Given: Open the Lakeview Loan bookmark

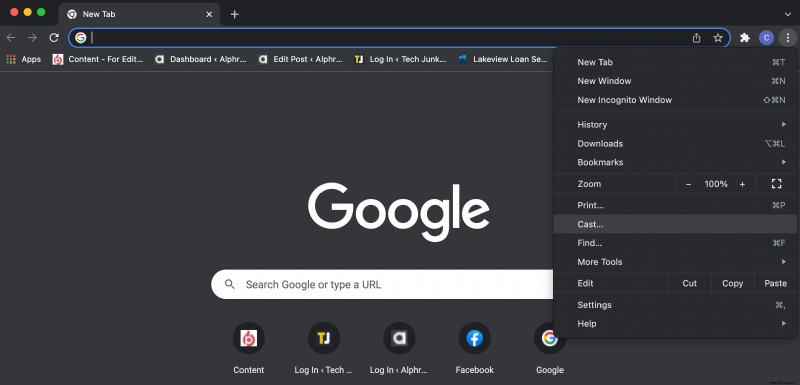Looking at the screenshot, I should tap(503, 59).
